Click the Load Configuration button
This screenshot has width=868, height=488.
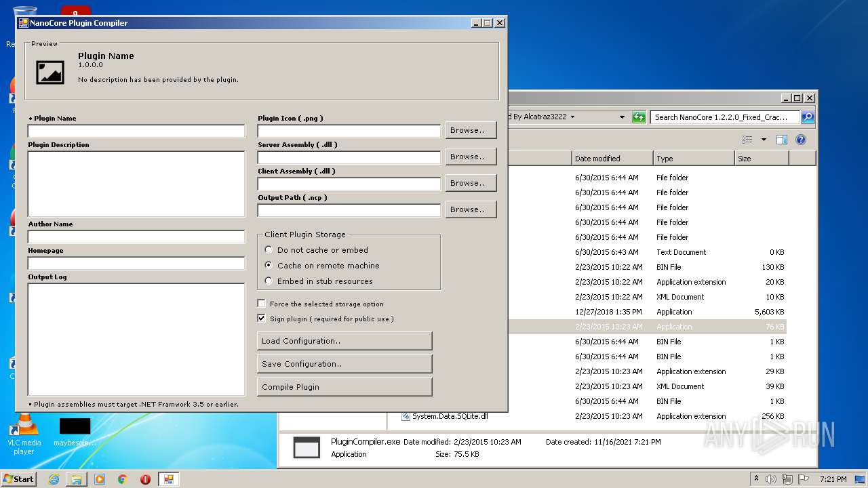(x=344, y=341)
